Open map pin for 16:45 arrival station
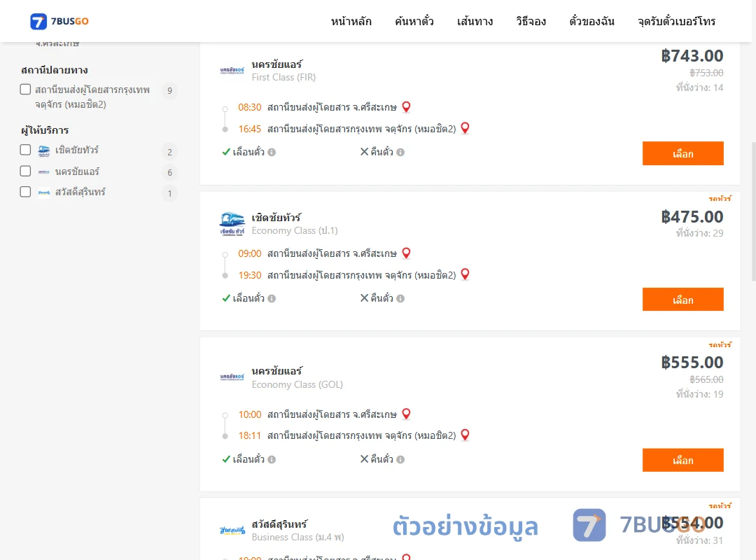 pyautogui.click(x=465, y=128)
